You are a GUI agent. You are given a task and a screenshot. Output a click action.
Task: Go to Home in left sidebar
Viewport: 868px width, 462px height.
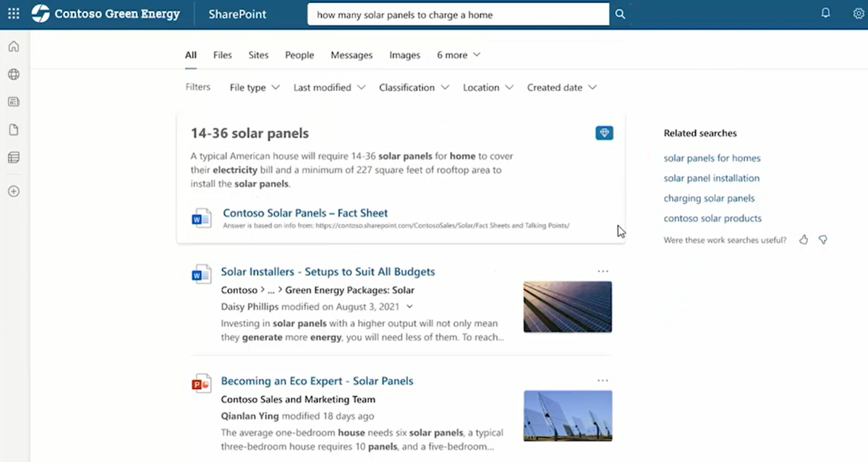pyautogui.click(x=14, y=47)
